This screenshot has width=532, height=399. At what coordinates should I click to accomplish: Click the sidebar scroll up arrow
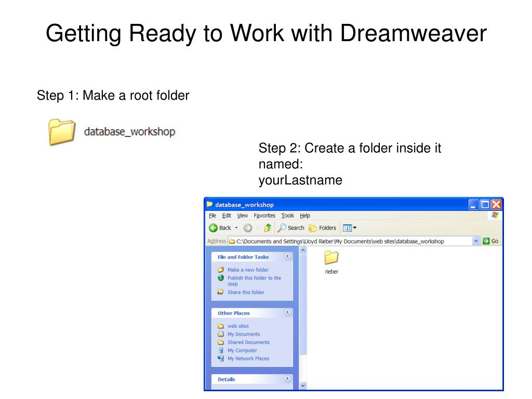tap(303, 250)
